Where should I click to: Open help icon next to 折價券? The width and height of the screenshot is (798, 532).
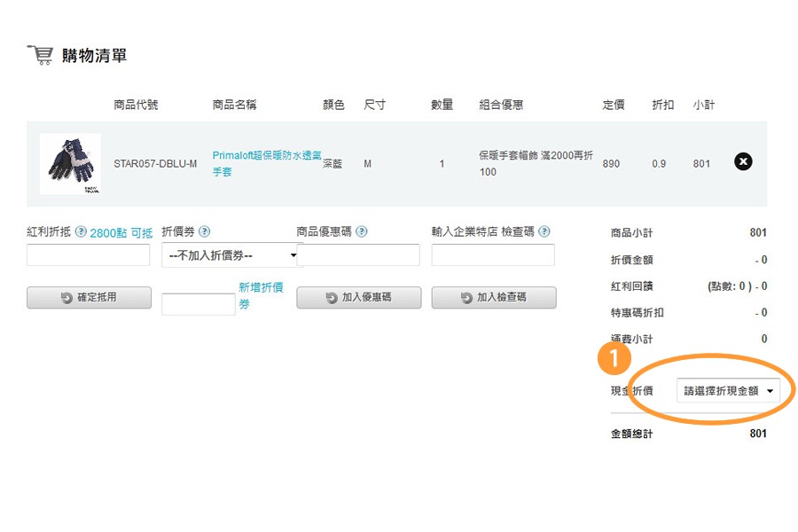click(x=204, y=231)
